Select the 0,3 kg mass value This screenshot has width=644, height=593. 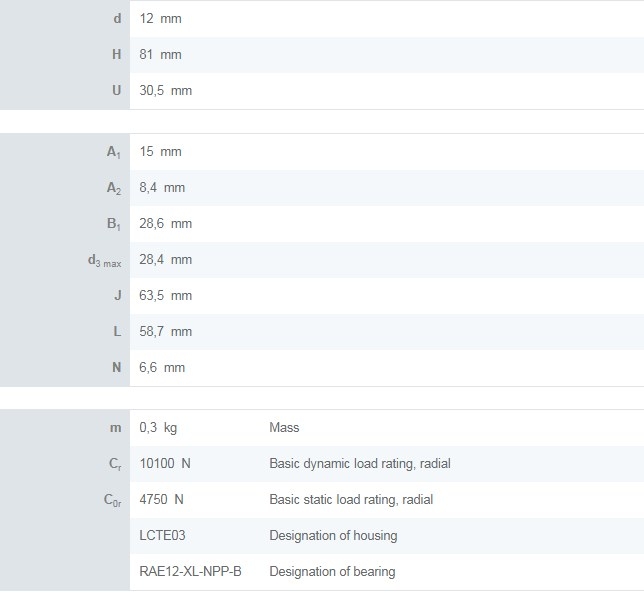point(158,428)
